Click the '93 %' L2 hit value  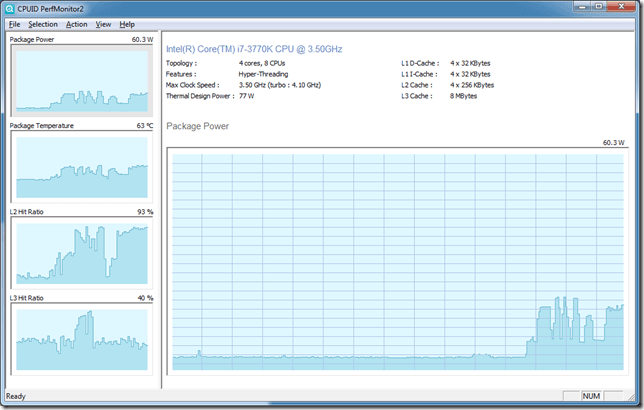145,212
